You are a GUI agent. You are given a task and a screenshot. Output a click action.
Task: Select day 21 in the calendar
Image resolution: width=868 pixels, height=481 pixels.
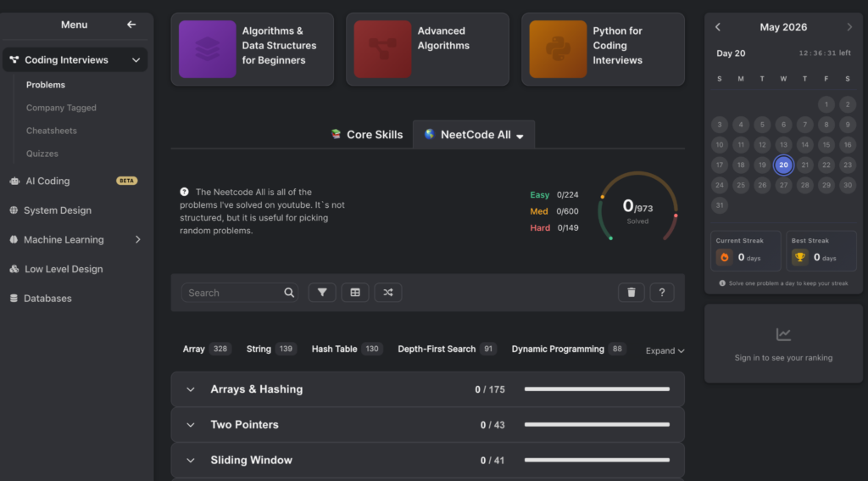(805, 165)
